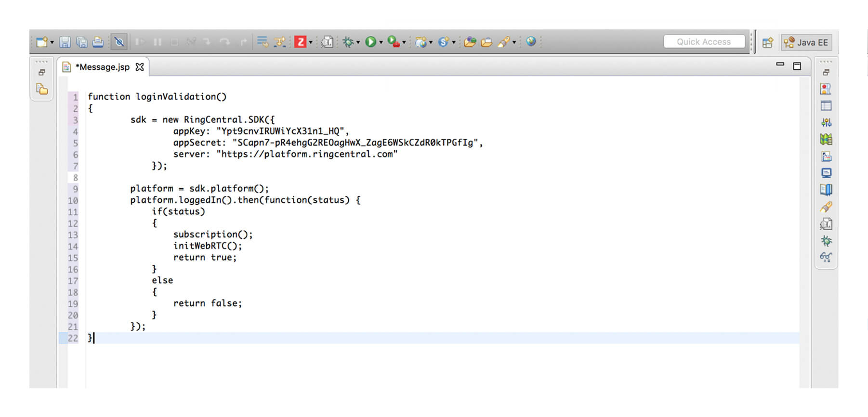Restore the left sidebar view stack
The image size is (868, 417).
[x=42, y=73]
